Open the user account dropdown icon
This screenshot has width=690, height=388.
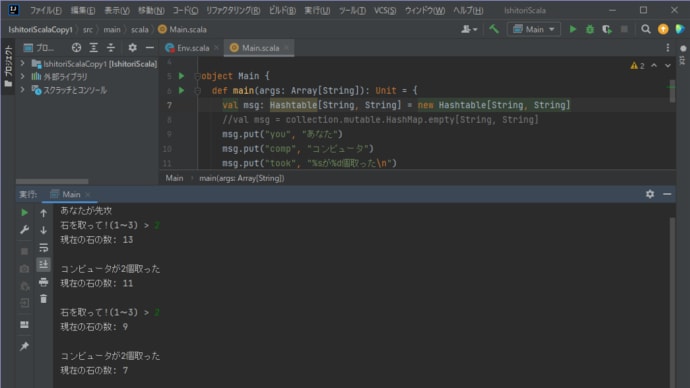469,29
